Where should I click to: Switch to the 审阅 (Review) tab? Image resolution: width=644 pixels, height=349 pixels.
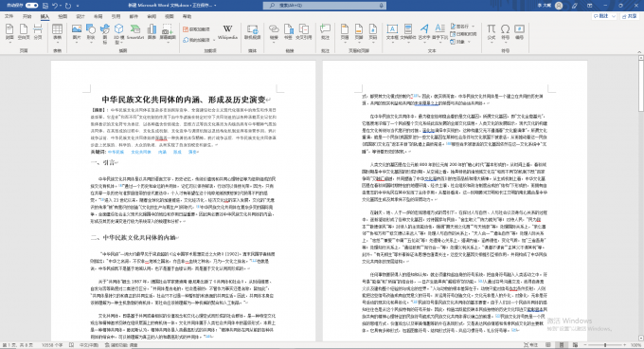point(152,16)
